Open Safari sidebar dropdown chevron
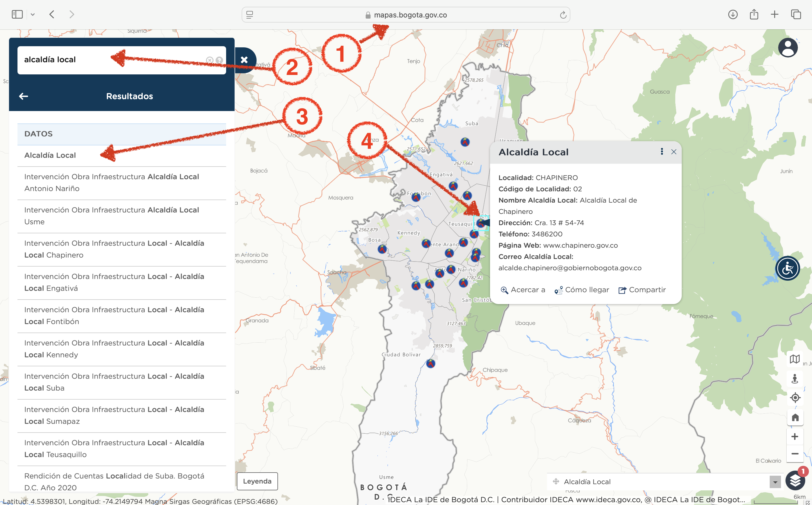 tap(32, 14)
